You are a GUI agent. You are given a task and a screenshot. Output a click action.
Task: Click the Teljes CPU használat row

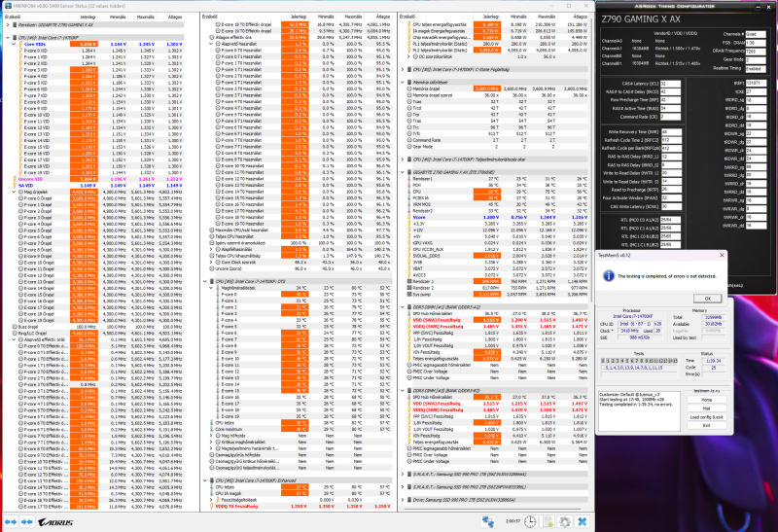[x=298, y=236]
